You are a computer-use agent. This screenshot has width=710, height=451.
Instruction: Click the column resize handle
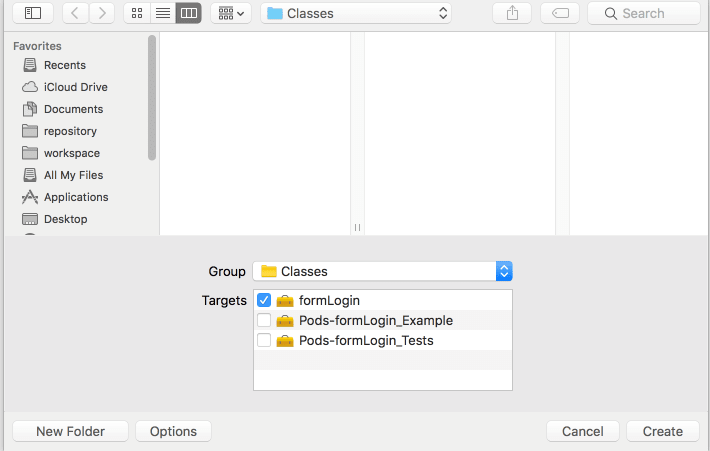point(357,227)
